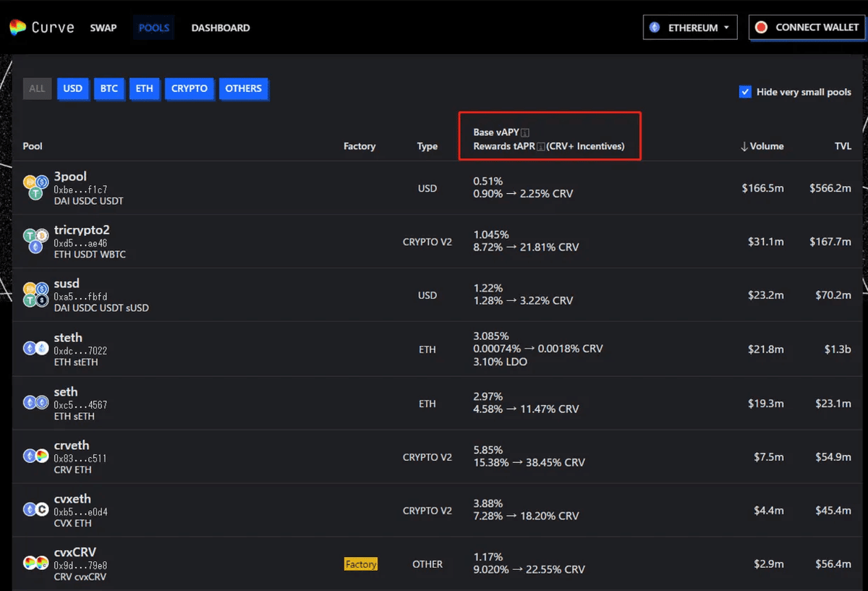Click tricrypto2 address 0xd5...ae46
This screenshot has height=591, width=868.
coord(80,243)
